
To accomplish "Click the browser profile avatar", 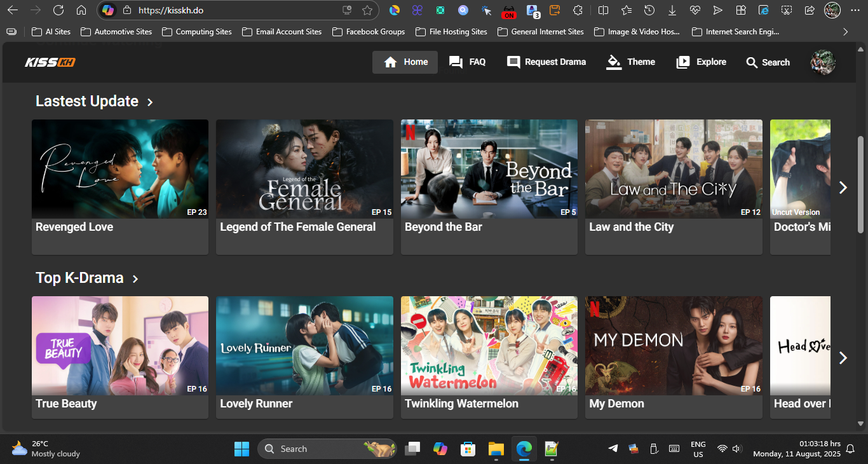I will (832, 10).
